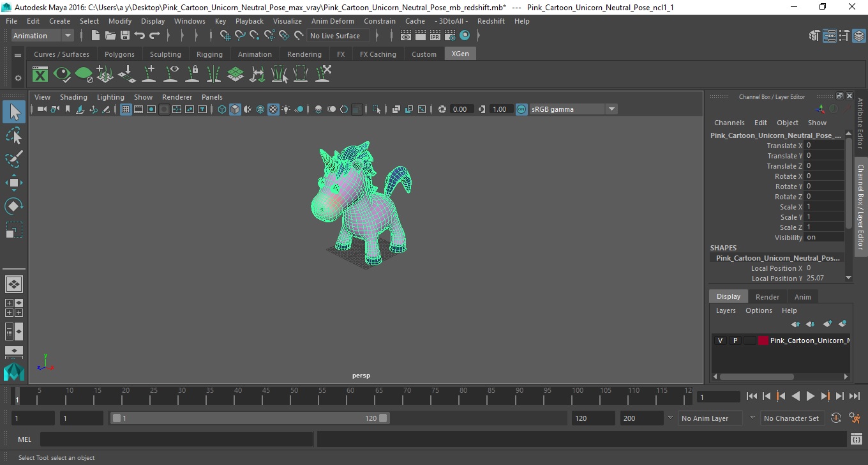
Task: Click the XGen preview eye icon
Action: pos(62,74)
